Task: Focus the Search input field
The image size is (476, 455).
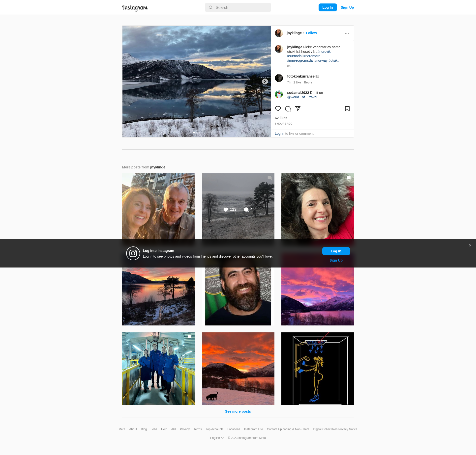Action: [238, 7]
